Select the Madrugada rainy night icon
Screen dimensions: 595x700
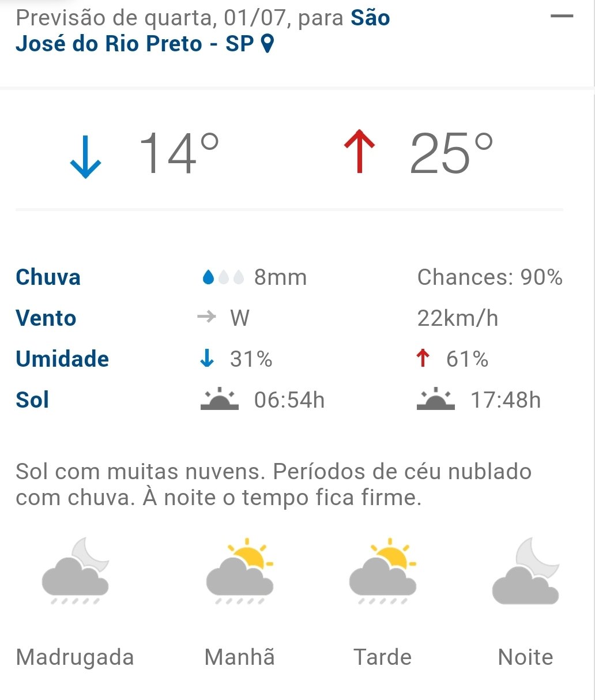coord(76,571)
